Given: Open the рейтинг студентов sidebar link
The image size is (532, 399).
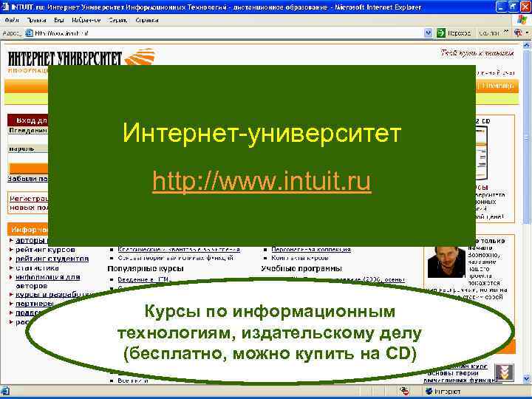Looking at the screenshot, I should tap(52, 259).
